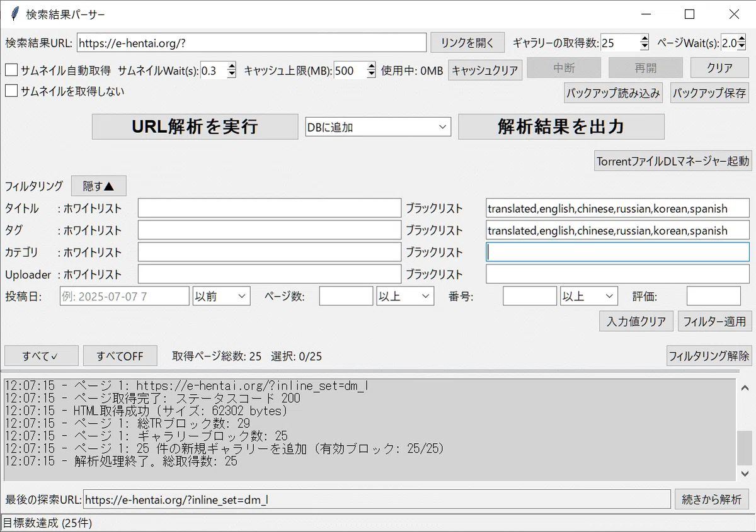The width and height of the screenshot is (756, 532).
Task: Focus the タグ ブラックリスト field
Action: point(617,230)
